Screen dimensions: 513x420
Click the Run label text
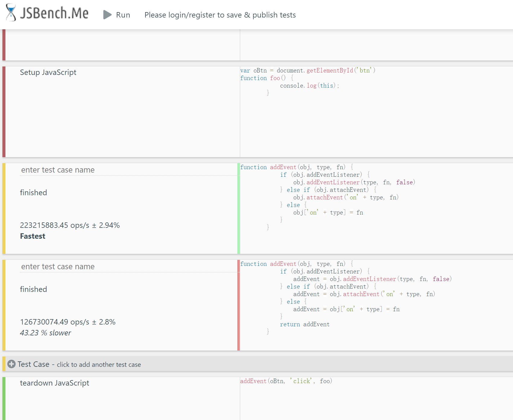tap(123, 15)
